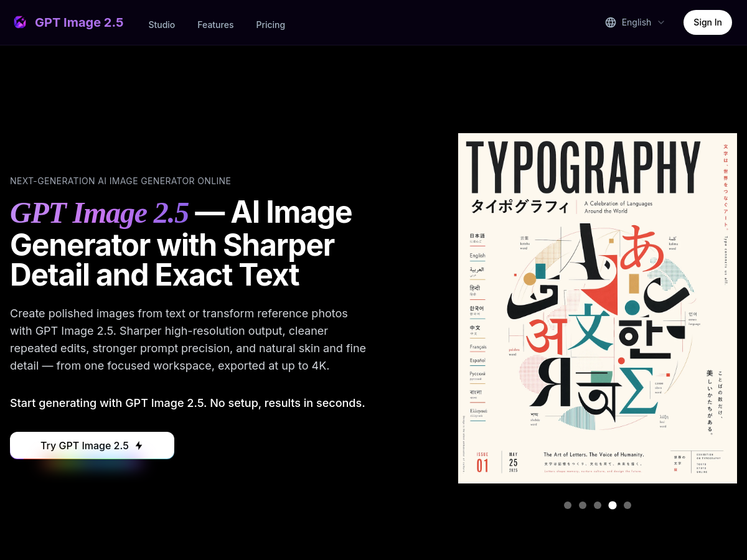
Task: Select the second carousel slide dot
Action: coord(583,505)
